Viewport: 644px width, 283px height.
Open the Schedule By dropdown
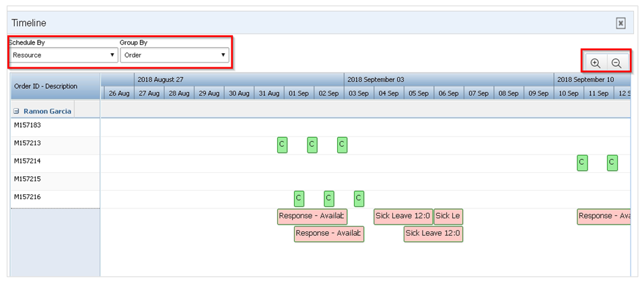point(63,55)
